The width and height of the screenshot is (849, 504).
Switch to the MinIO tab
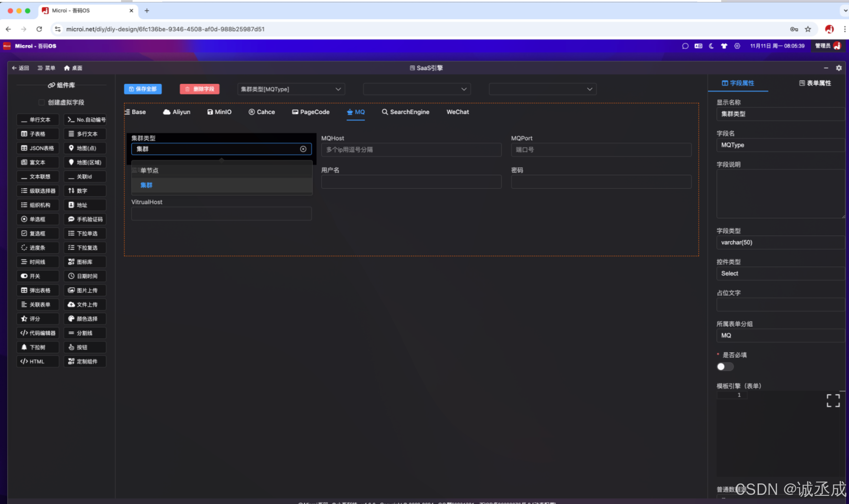pyautogui.click(x=219, y=112)
